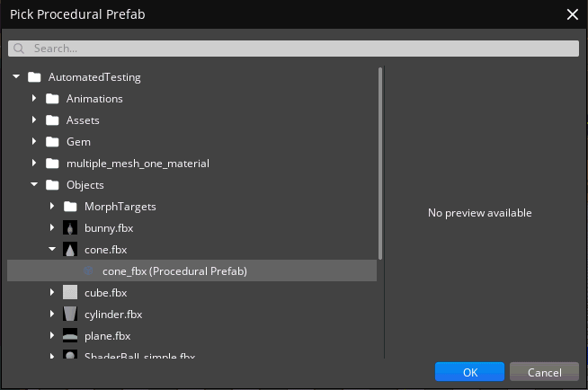This screenshot has height=390, width=588.
Task: Click the cube.fbx thumbnail icon
Action: click(70, 293)
